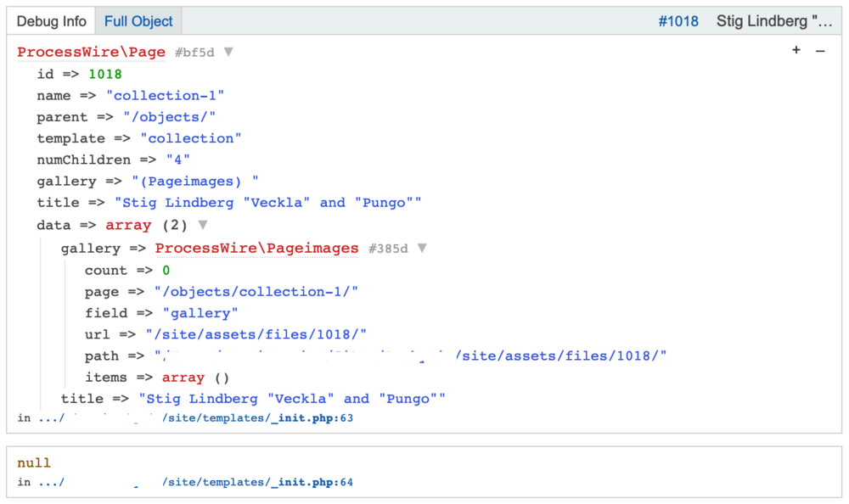Click the Stig Lindberg title in header
The width and height of the screenshot is (849, 504).
[x=773, y=21]
